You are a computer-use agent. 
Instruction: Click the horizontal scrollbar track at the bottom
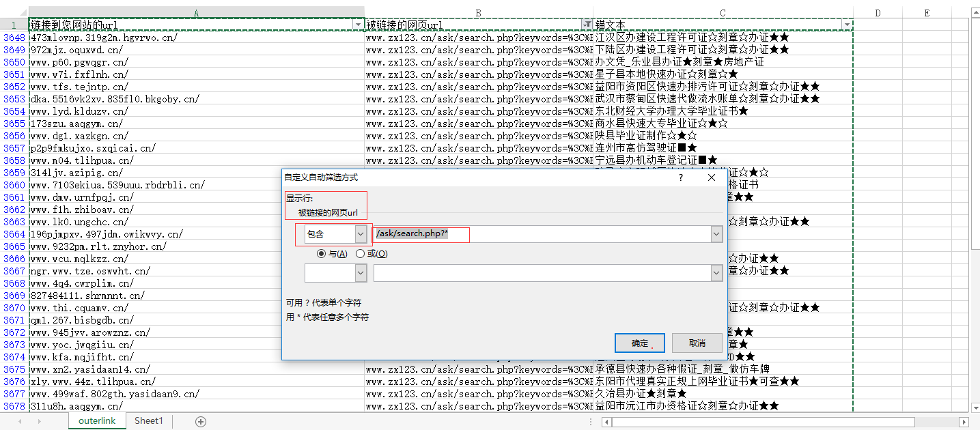(785, 422)
